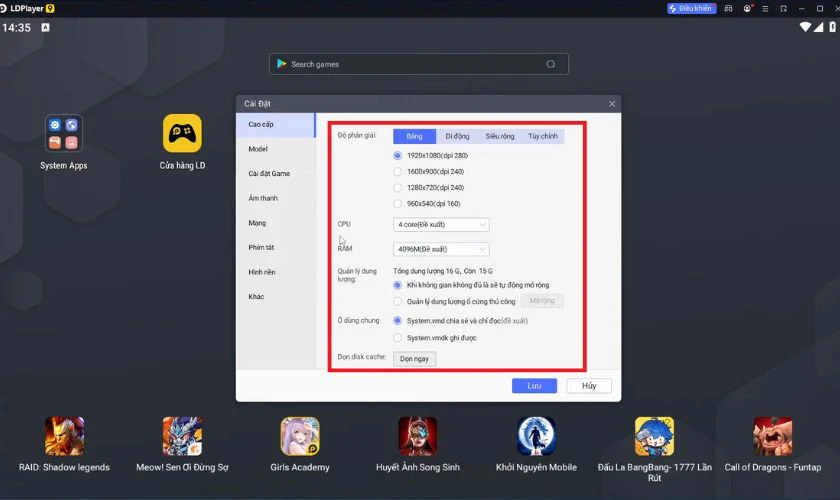Switch to Siêu rộng resolution tab

click(500, 136)
